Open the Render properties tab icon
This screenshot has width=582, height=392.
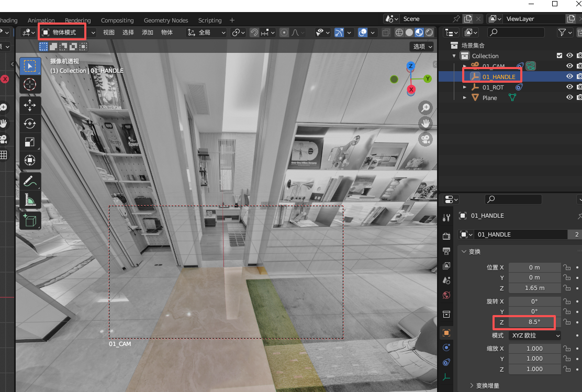[x=446, y=236]
